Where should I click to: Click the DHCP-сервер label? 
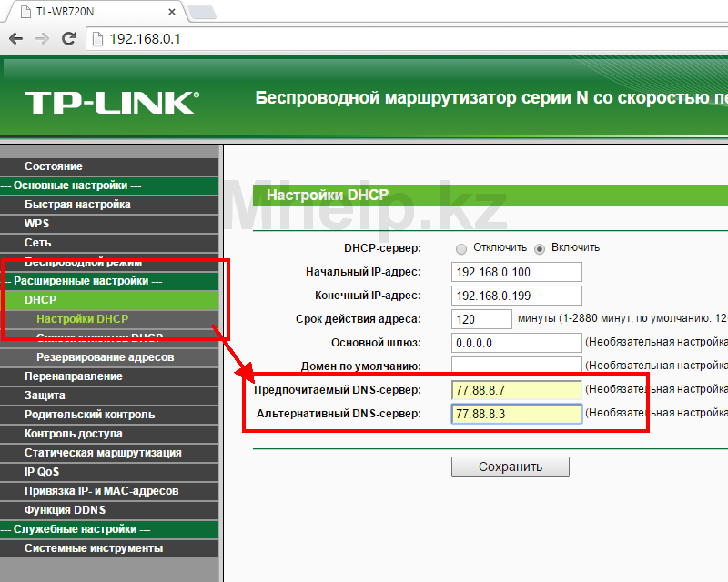(382, 248)
